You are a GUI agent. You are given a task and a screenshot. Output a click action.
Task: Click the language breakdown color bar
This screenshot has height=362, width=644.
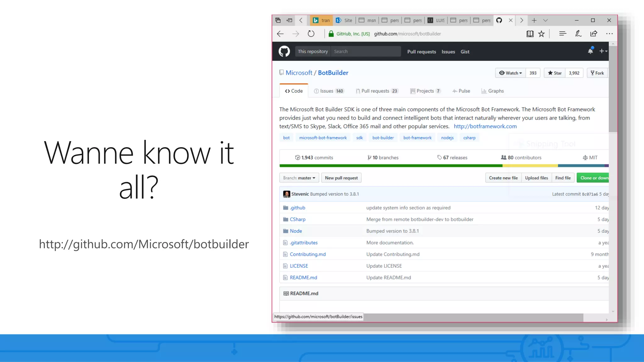coord(444,166)
